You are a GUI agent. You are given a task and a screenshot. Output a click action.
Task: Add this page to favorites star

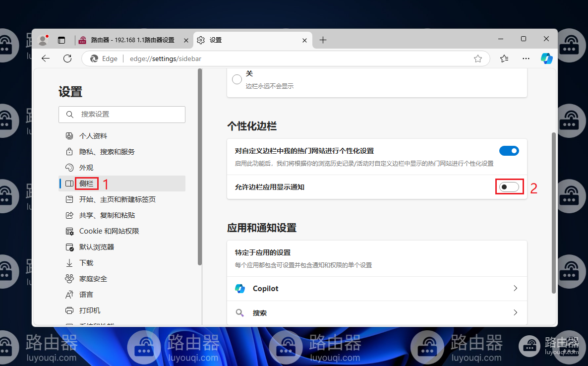[478, 59]
